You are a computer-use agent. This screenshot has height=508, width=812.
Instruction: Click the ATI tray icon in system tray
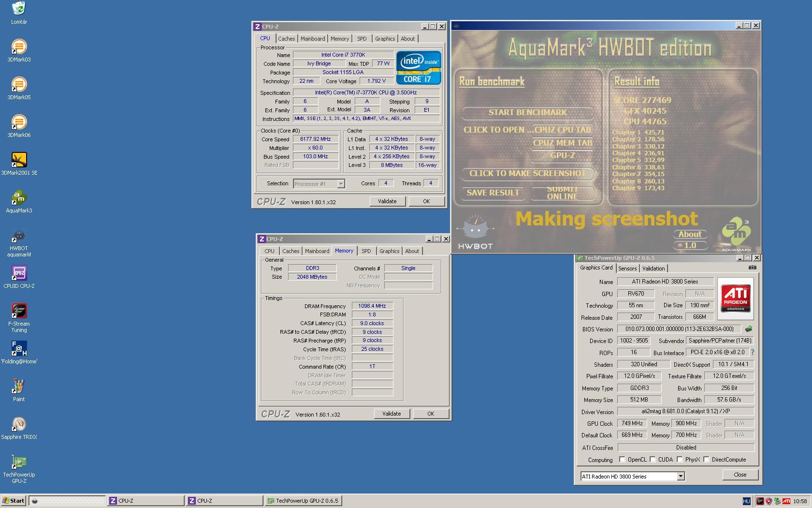pyautogui.click(x=786, y=501)
